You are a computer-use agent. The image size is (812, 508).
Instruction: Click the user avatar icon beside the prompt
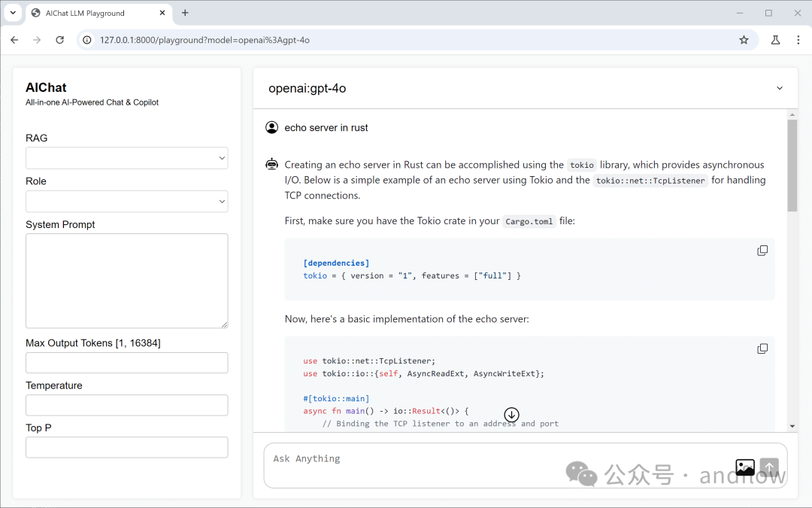click(x=272, y=127)
